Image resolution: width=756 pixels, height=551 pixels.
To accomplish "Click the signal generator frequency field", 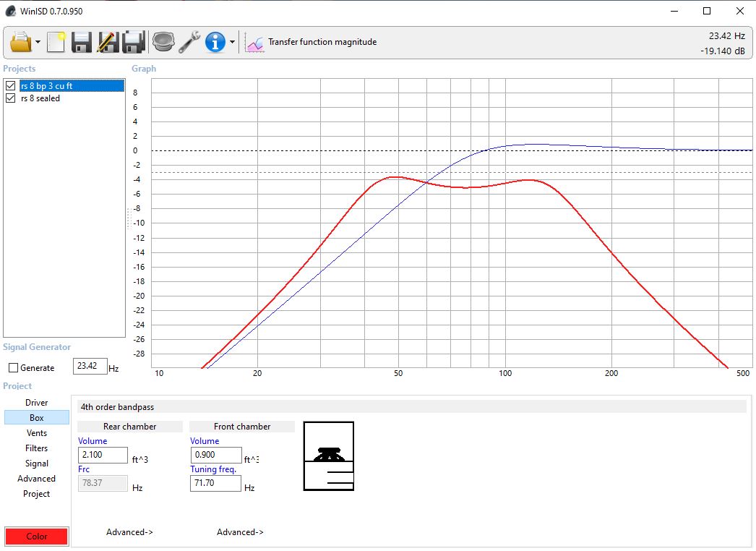I will (90, 366).
